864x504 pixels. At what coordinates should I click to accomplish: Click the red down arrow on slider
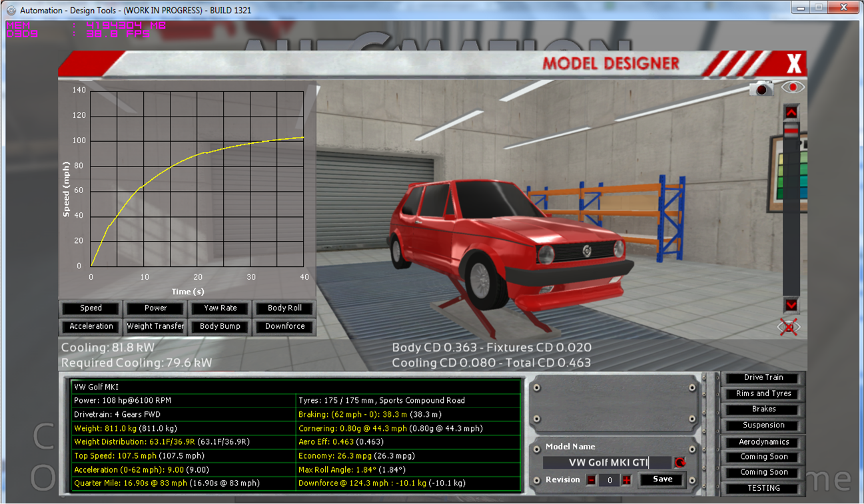point(791,304)
